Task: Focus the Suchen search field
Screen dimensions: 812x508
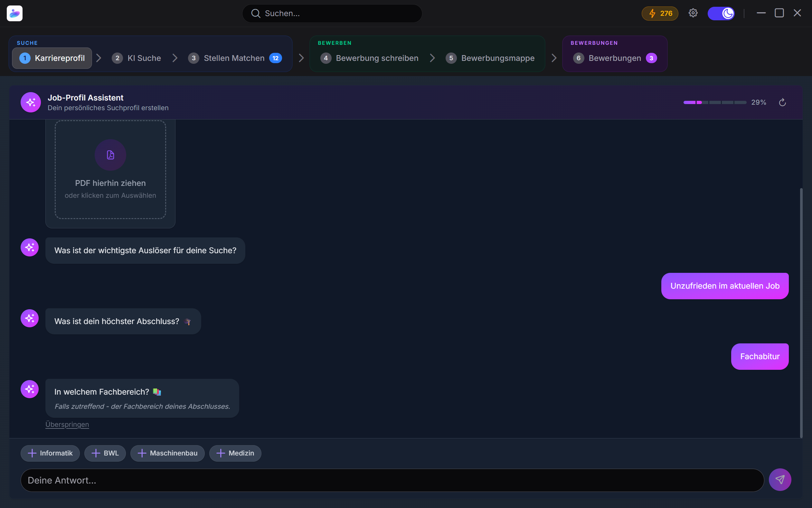Action: (x=332, y=14)
